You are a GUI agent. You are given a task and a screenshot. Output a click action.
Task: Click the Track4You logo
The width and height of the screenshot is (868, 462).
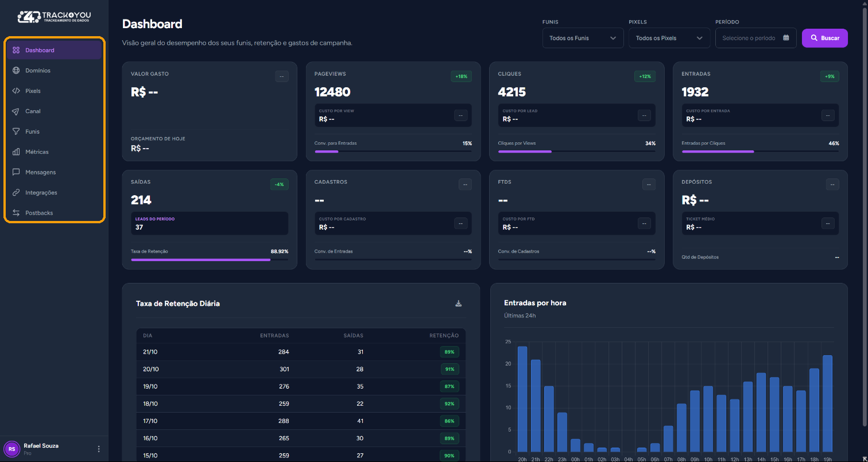click(54, 17)
